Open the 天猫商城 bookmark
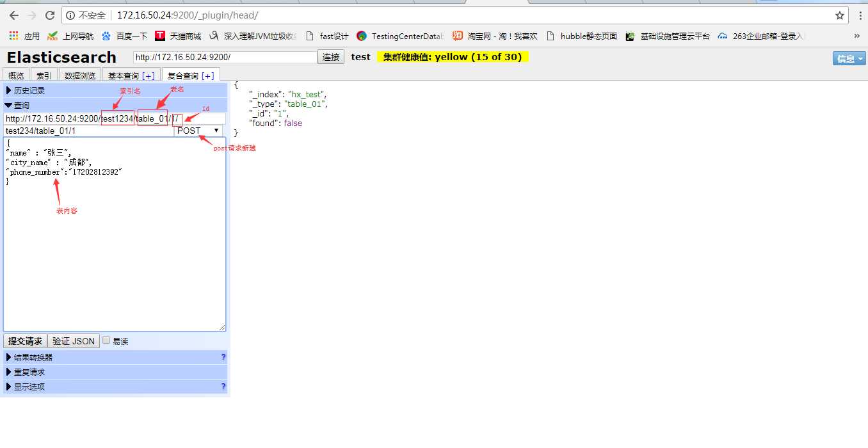This screenshot has height=448, width=868. (178, 36)
